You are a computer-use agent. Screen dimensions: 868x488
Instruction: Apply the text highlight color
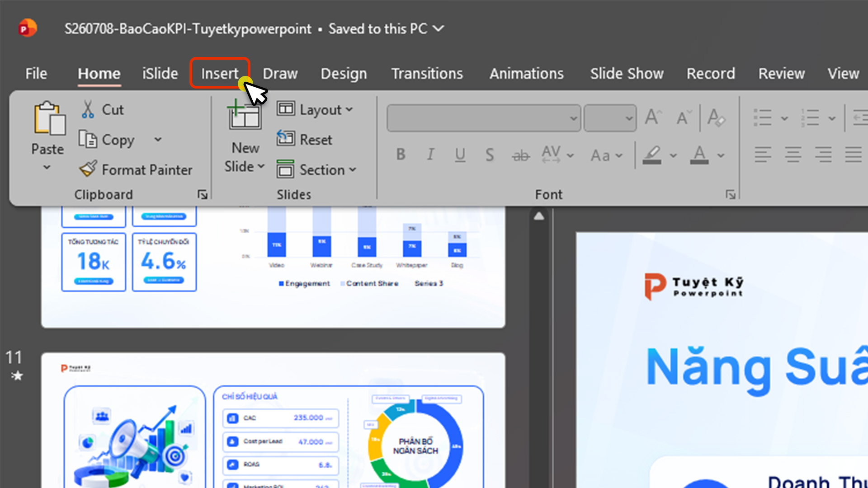tap(652, 155)
